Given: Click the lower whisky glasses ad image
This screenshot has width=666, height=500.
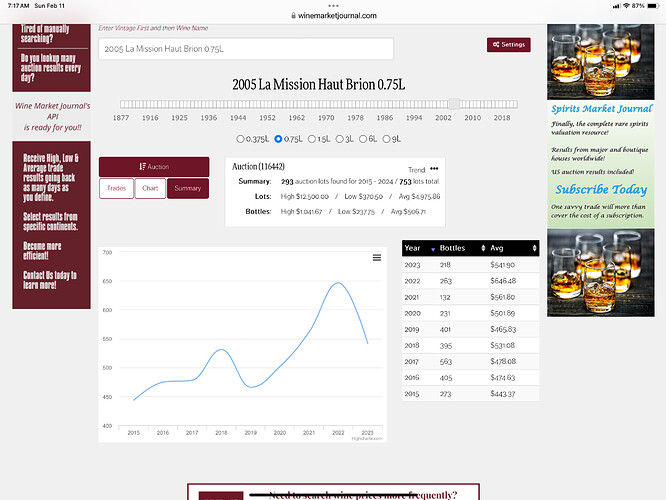Looking at the screenshot, I should tap(601, 273).
